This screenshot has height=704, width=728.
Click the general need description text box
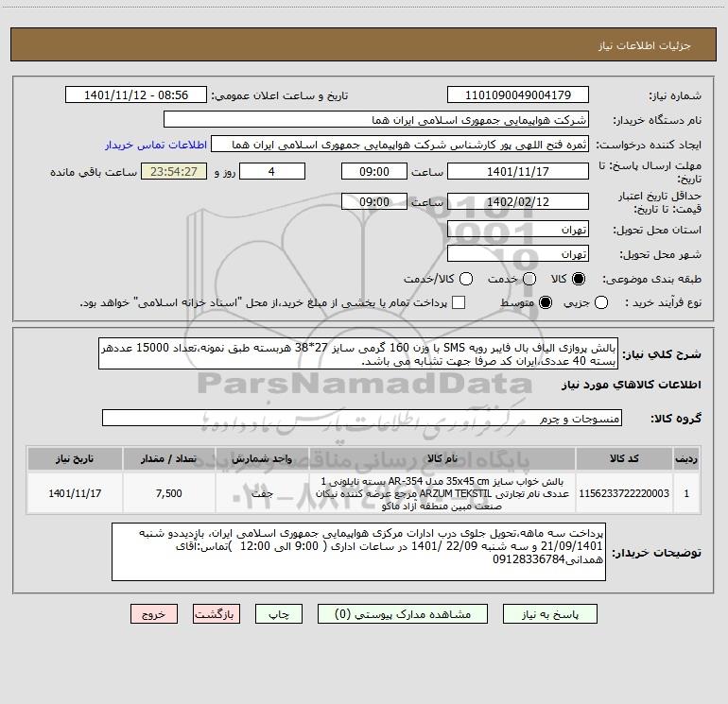358,353
